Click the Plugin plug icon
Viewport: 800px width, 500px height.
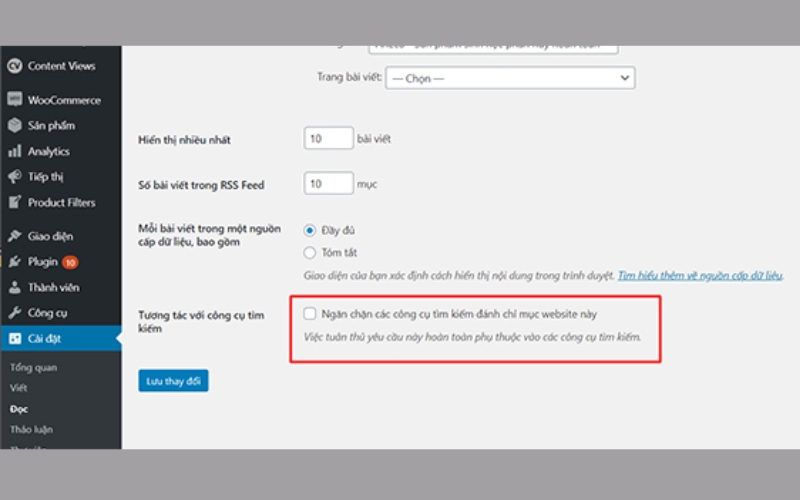click(14, 262)
